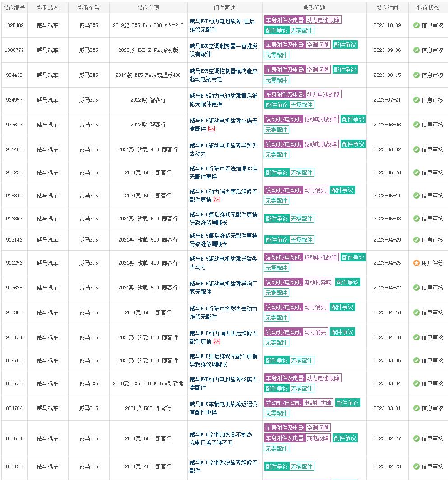Click the image icon in complaint 902134's description
The height and width of the screenshot is (480, 448).
pyautogui.click(x=217, y=341)
